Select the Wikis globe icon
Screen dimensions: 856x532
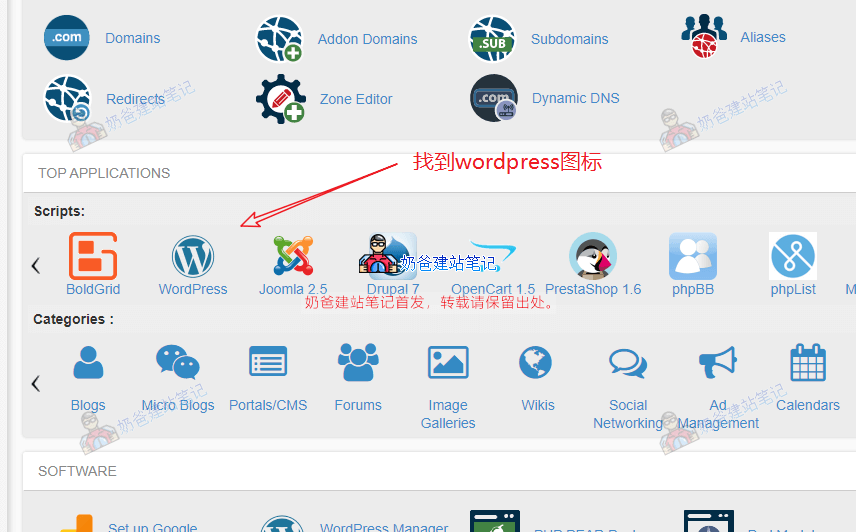(536, 362)
